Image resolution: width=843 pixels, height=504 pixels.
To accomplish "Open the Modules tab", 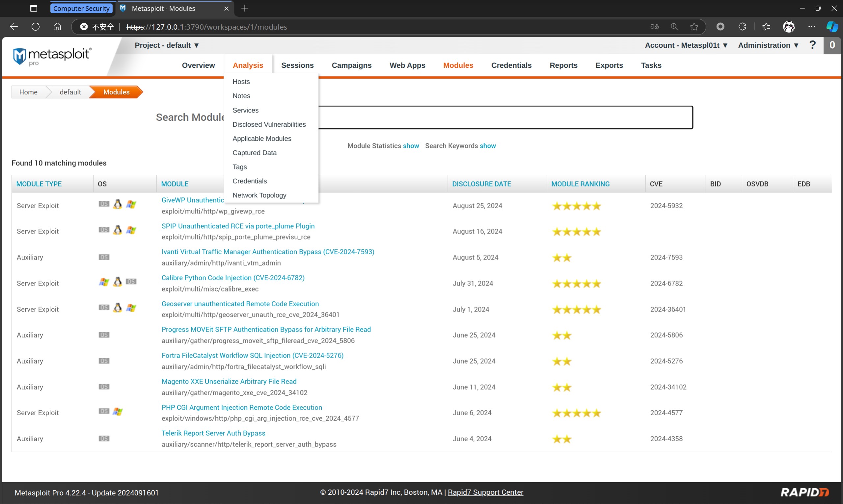I will [458, 65].
